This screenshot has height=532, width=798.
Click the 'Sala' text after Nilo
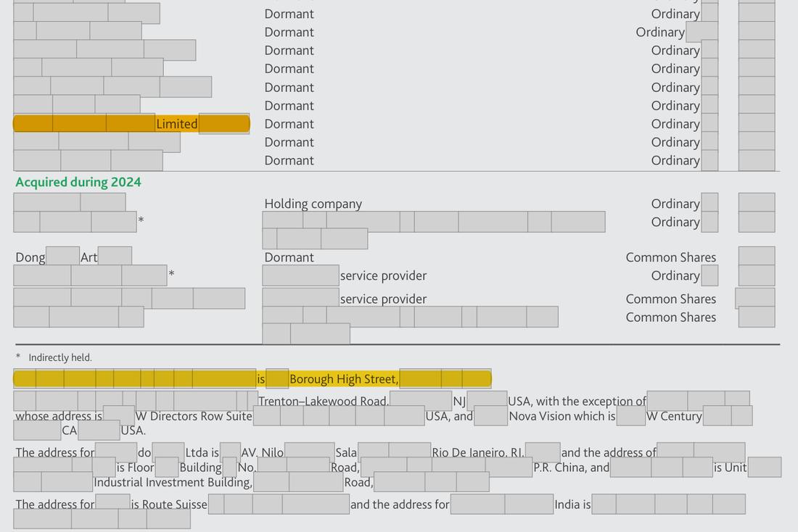click(x=346, y=453)
